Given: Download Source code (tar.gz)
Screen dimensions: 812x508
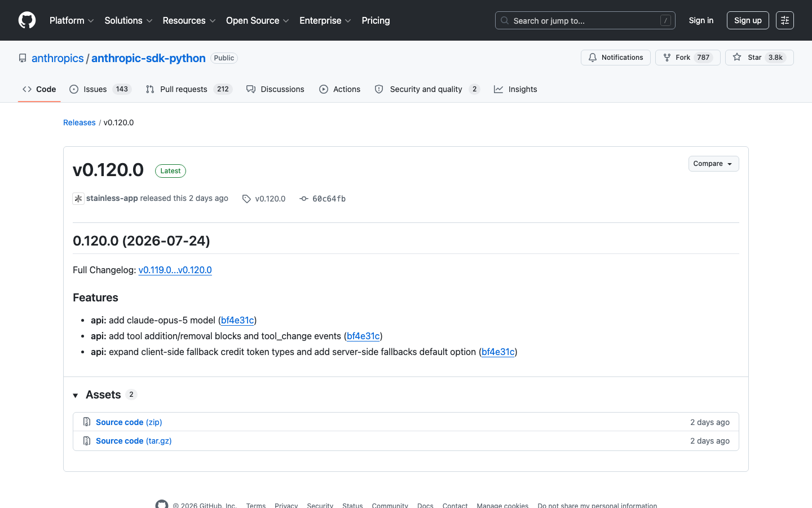Looking at the screenshot, I should pos(134,441).
